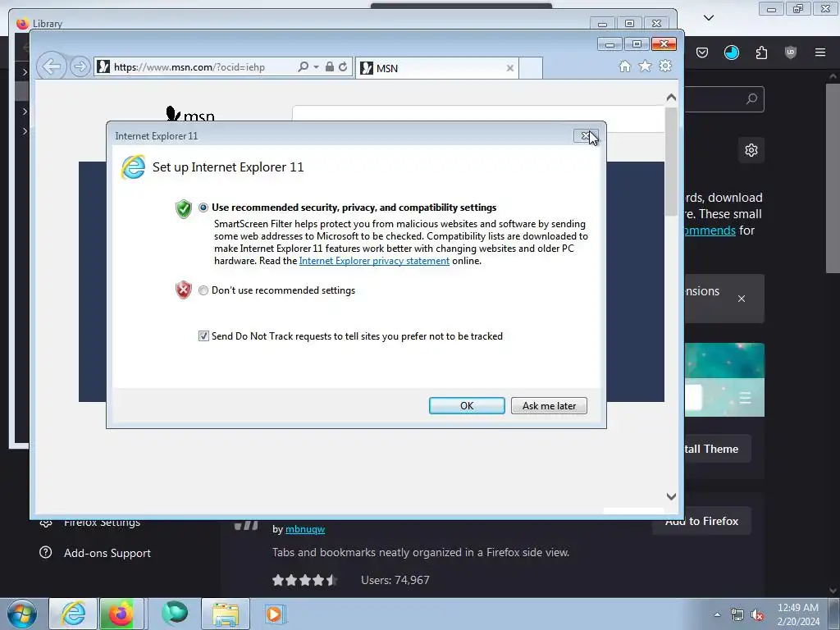Click the theme preview thumbnail in Firefox

[724, 380]
